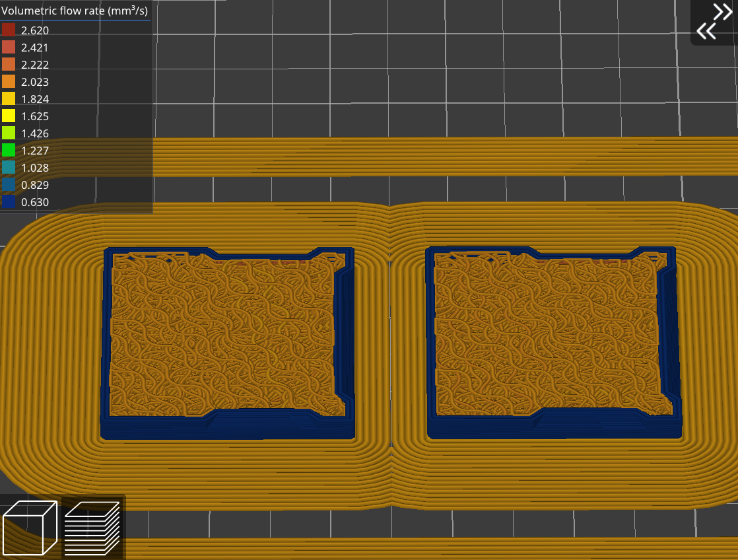Click the 0.630 dark blue swatch

coord(9,202)
